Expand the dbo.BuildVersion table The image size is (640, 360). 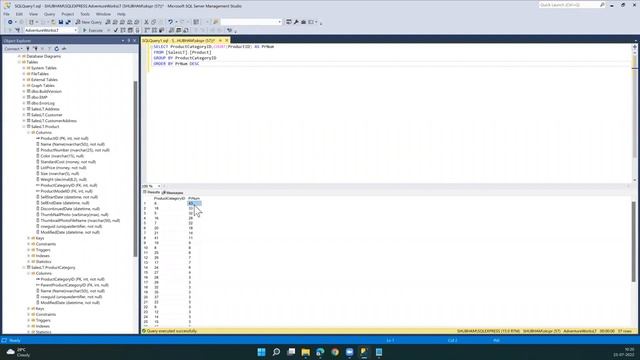[x=24, y=91]
